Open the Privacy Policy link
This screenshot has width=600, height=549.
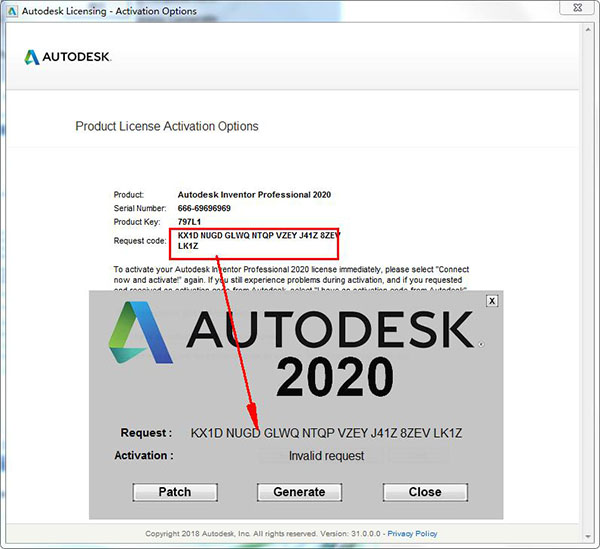(x=413, y=534)
